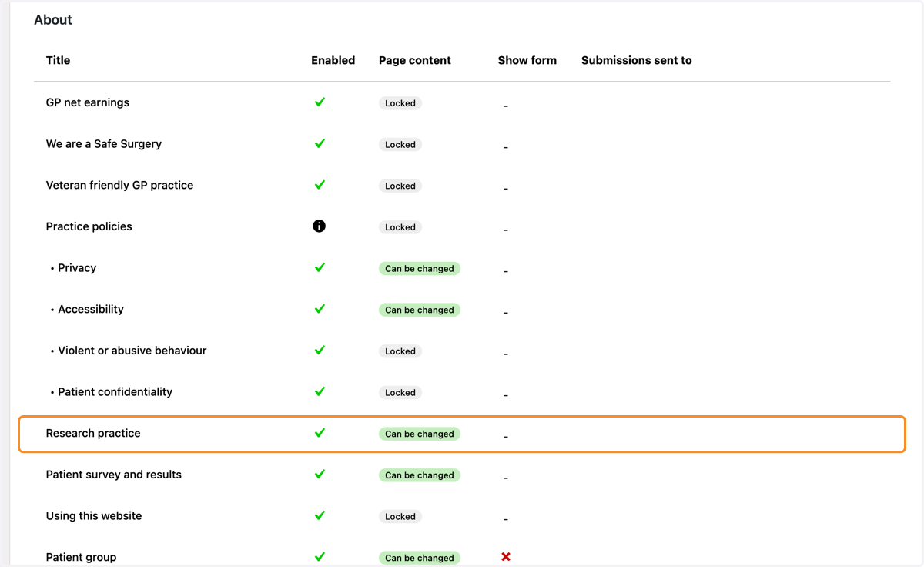Select Using this website title
The width and height of the screenshot is (924, 567).
coord(94,516)
